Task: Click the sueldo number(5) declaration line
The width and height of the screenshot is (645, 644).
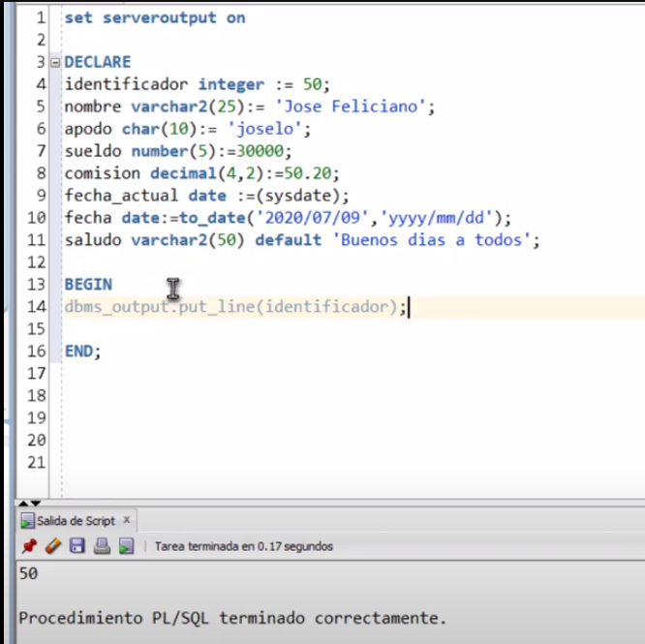Action: coord(178,151)
